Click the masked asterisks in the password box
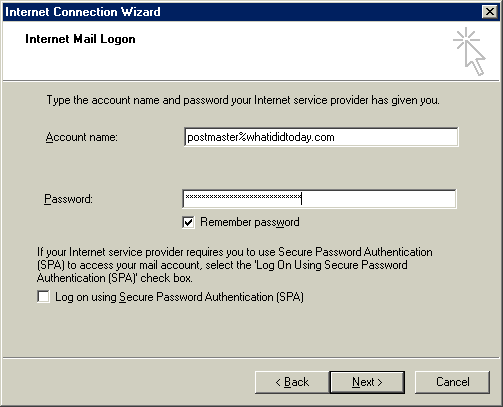Image resolution: width=503 pixels, height=407 pixels. [x=243, y=197]
